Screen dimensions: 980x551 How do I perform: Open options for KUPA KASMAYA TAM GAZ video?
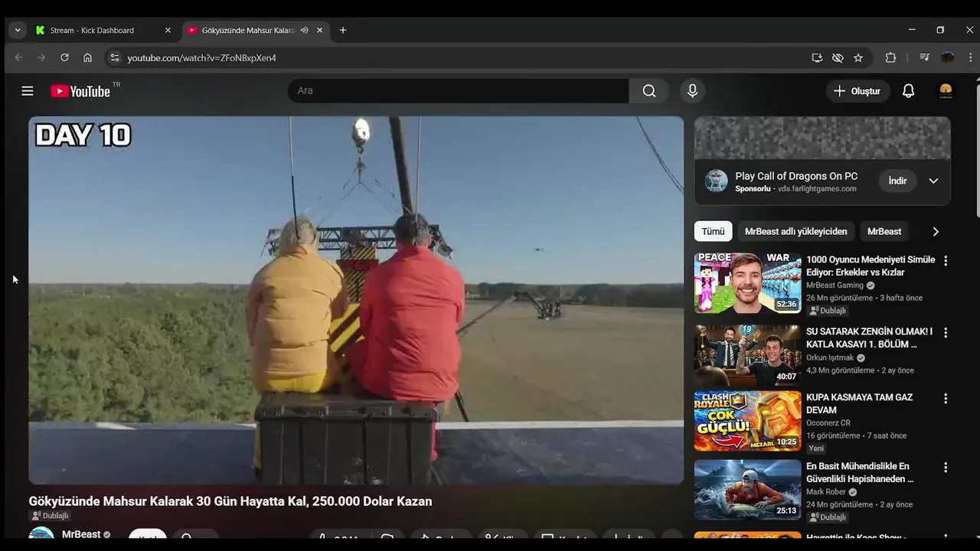pyautogui.click(x=946, y=399)
